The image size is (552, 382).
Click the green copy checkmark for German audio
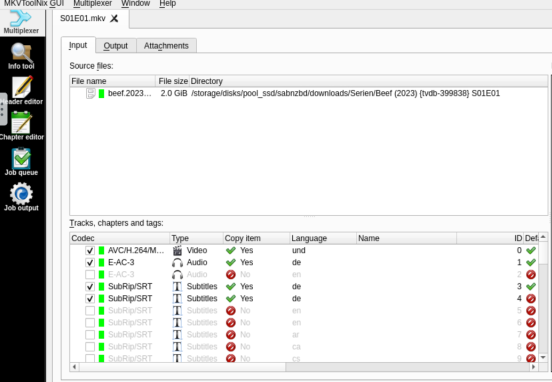231,262
